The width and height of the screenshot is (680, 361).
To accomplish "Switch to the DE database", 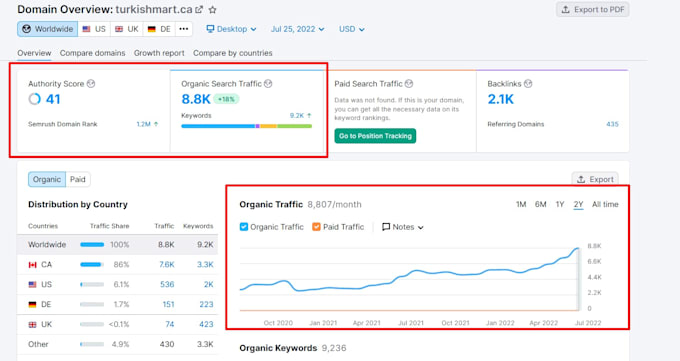I will click(159, 29).
